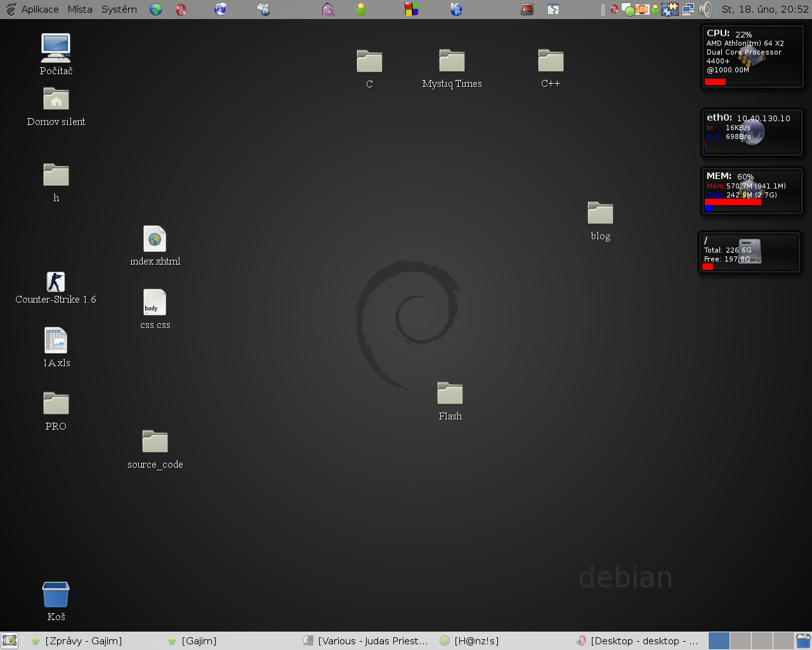Toggle show desktop button in bottom panel
Screen dimensions: 812x650
[x=9, y=640]
